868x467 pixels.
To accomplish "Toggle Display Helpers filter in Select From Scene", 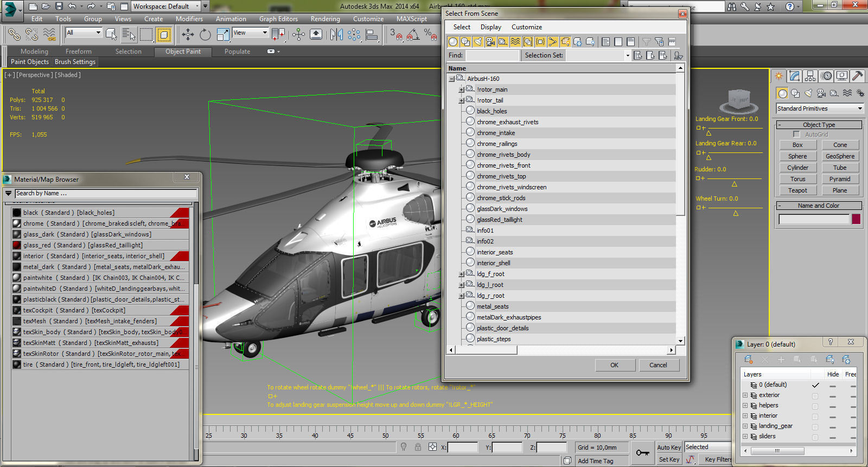I will click(x=502, y=42).
